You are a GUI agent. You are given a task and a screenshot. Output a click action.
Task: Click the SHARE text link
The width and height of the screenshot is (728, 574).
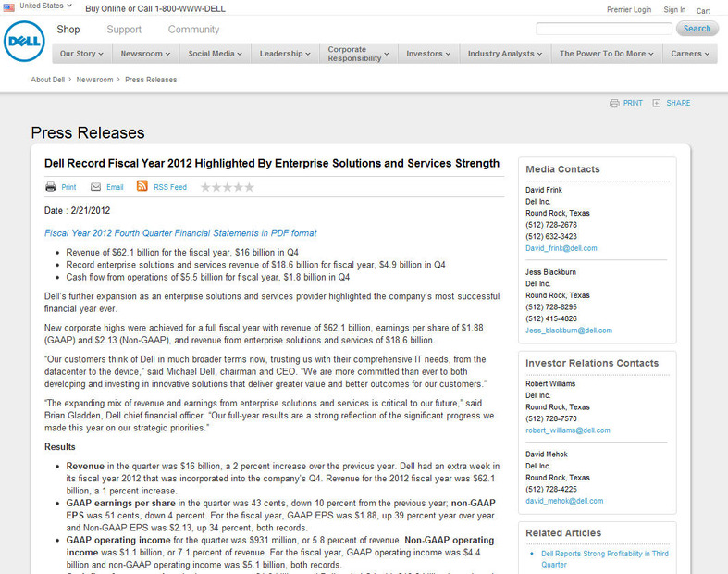click(678, 103)
